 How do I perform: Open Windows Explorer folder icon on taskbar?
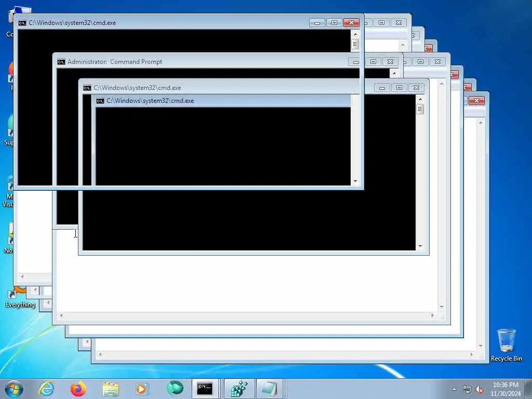(x=111, y=389)
